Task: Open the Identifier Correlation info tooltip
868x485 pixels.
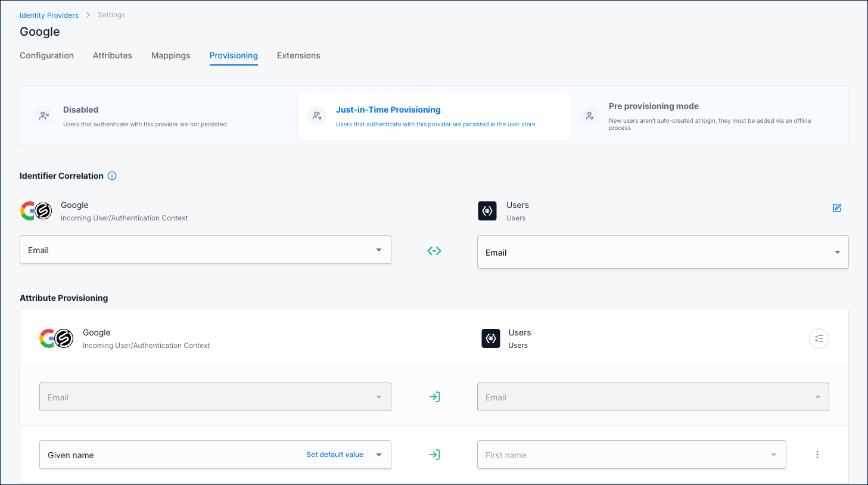Action: (x=112, y=175)
